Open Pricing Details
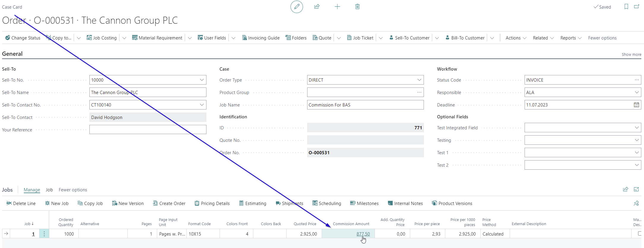644x248 pixels. tap(212, 203)
